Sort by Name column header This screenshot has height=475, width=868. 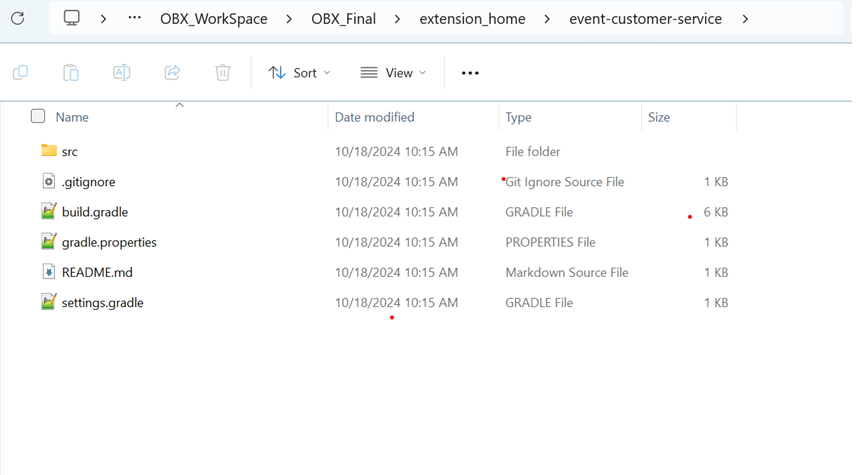72,117
